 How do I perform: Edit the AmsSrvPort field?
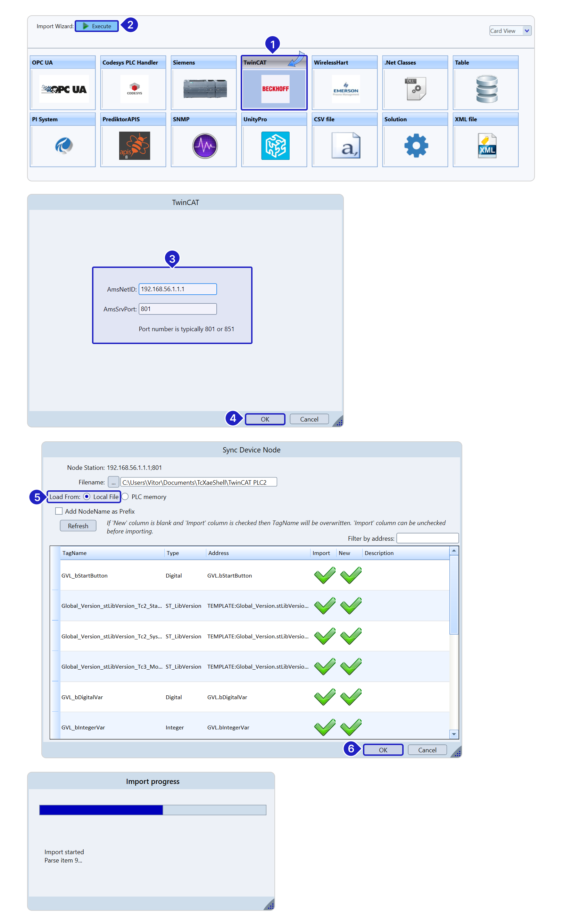click(x=178, y=309)
